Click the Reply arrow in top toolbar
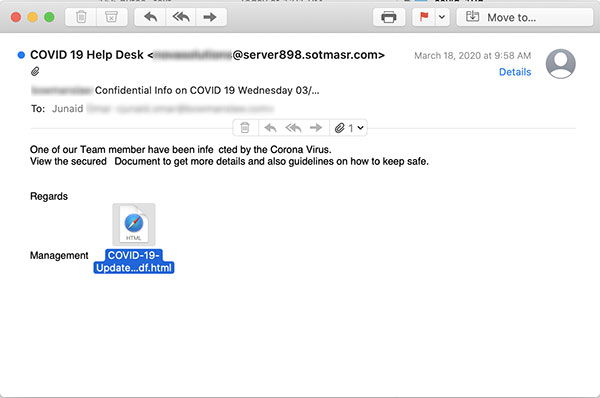The image size is (600, 398). click(150, 17)
